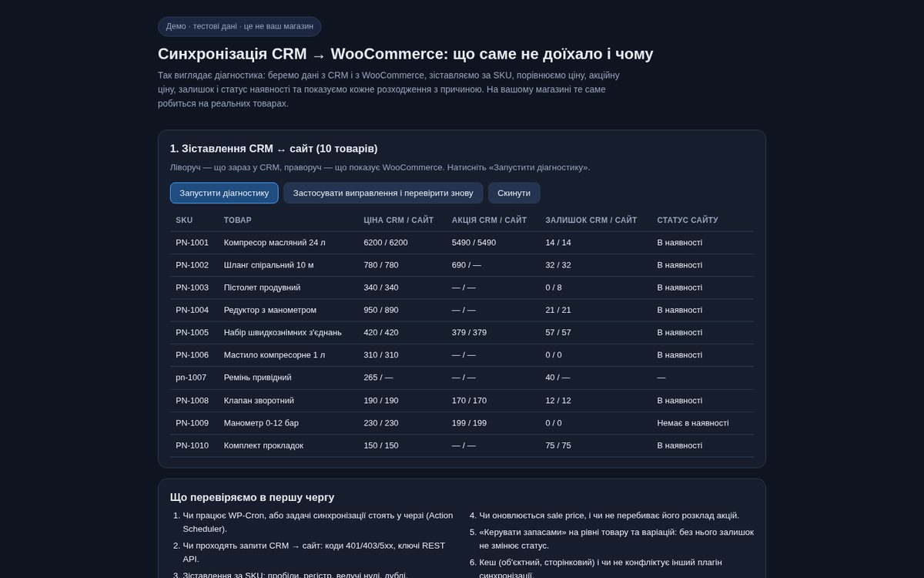924x578 pixels.
Task: Select SKU cell PN-1004
Action: click(192, 310)
